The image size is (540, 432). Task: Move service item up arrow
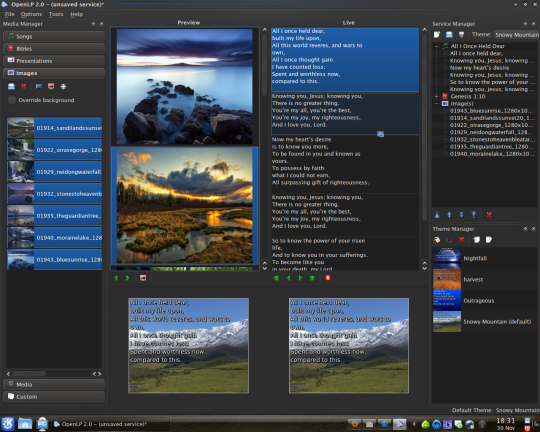[x=449, y=215]
